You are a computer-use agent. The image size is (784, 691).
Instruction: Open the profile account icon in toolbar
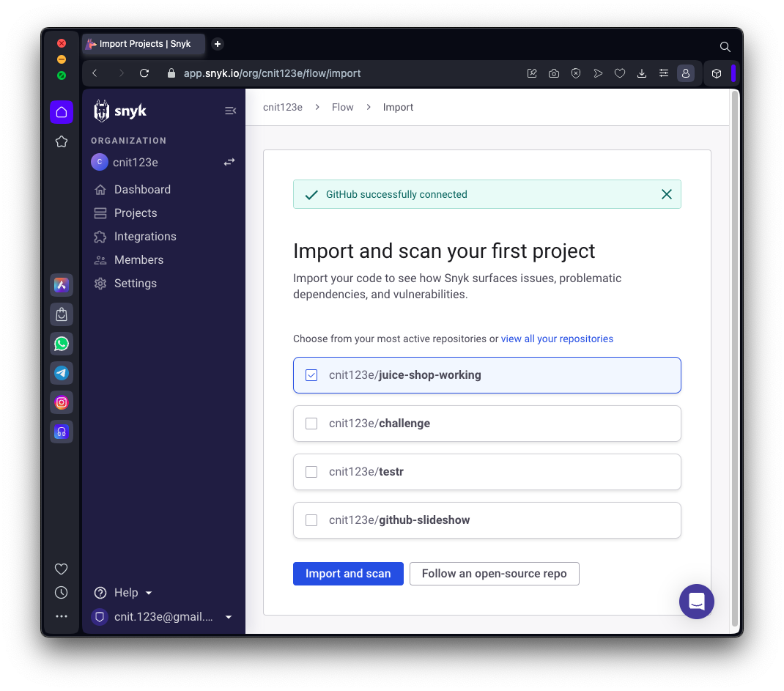point(686,73)
